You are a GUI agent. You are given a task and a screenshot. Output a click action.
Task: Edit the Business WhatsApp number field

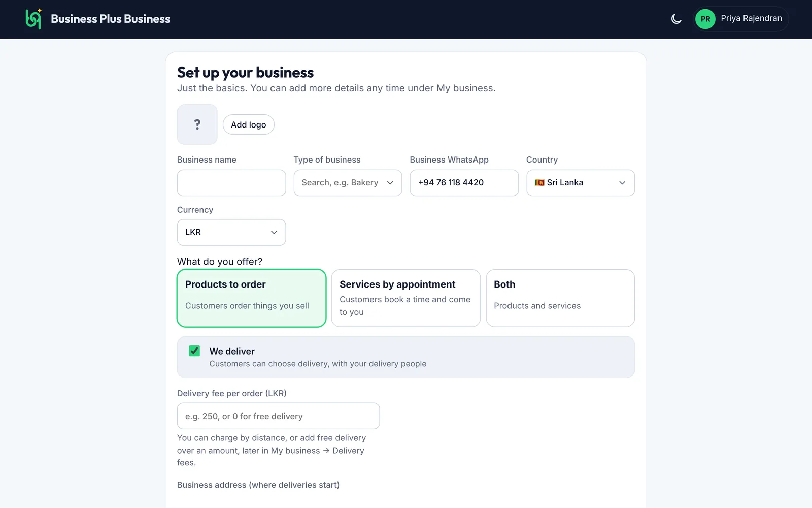tap(464, 183)
